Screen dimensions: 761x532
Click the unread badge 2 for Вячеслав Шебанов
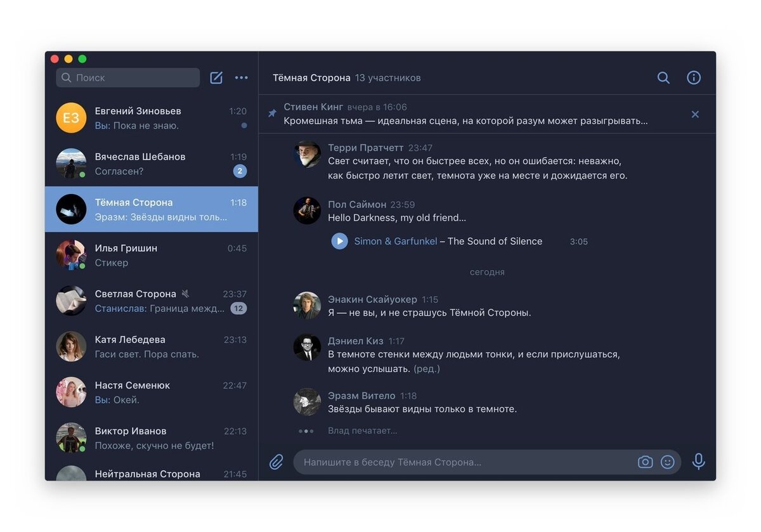pos(240,171)
